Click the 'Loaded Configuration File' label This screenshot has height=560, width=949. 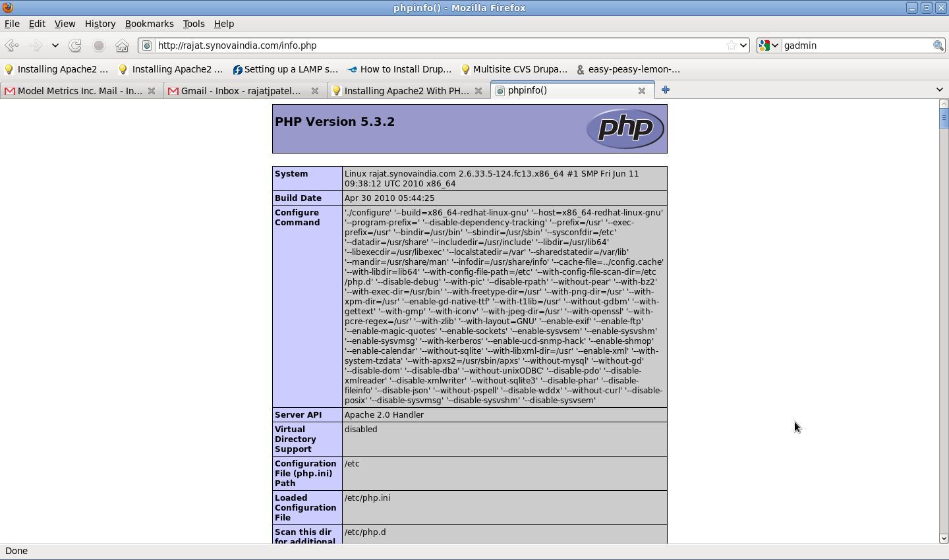306,508
